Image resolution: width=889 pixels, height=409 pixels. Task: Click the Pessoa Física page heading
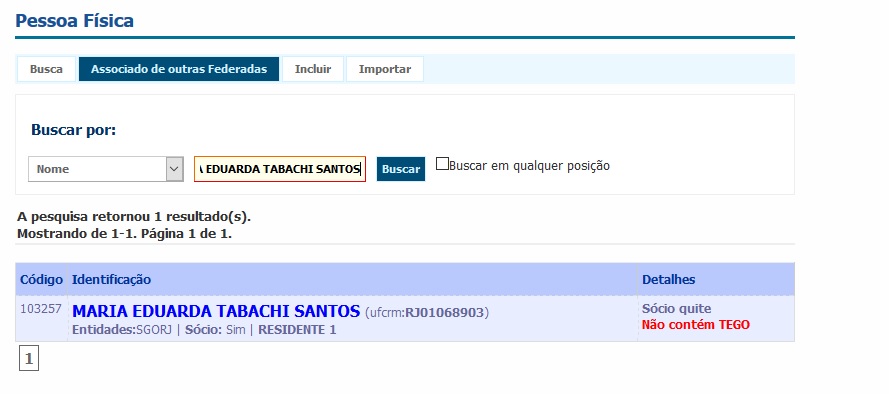click(x=74, y=20)
